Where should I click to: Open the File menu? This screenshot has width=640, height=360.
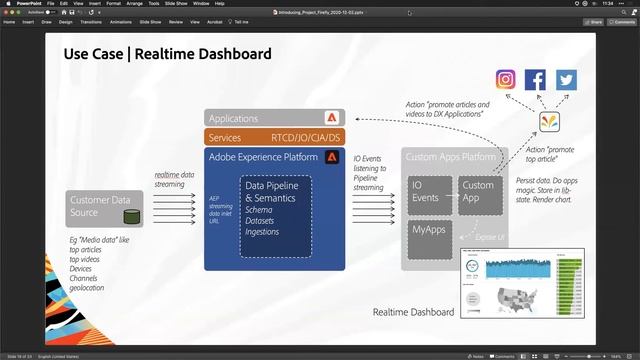51,3
